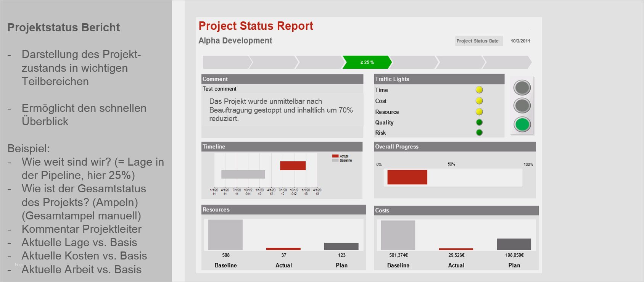644x282 pixels.
Task: Click the Traffic Lights section header
Action: tap(439, 79)
